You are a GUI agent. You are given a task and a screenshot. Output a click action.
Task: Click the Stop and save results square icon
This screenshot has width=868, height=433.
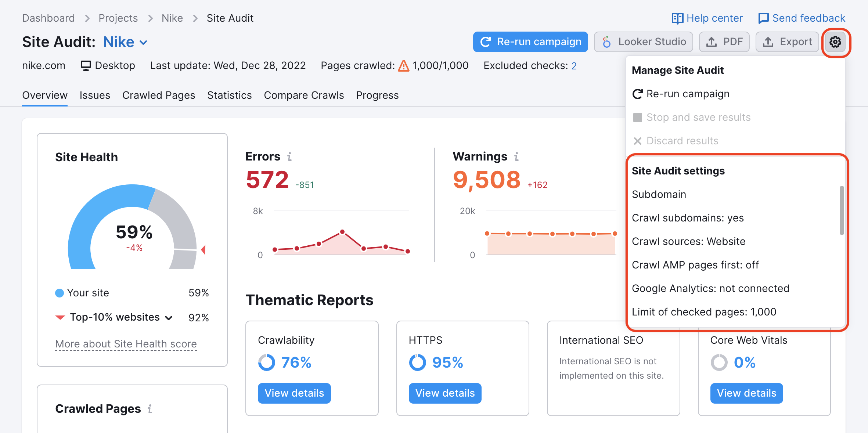tap(638, 118)
